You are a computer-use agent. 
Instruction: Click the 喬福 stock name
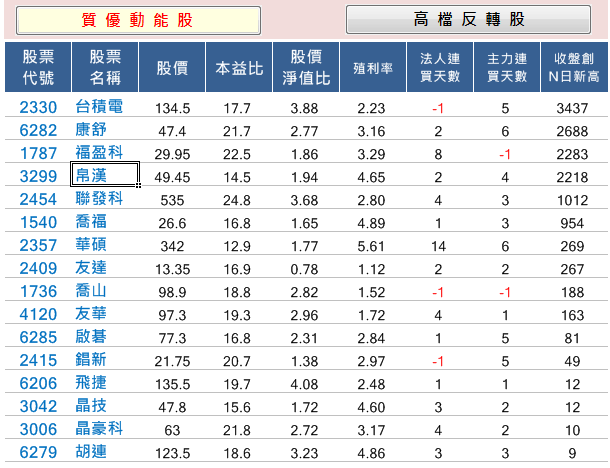click(x=91, y=221)
